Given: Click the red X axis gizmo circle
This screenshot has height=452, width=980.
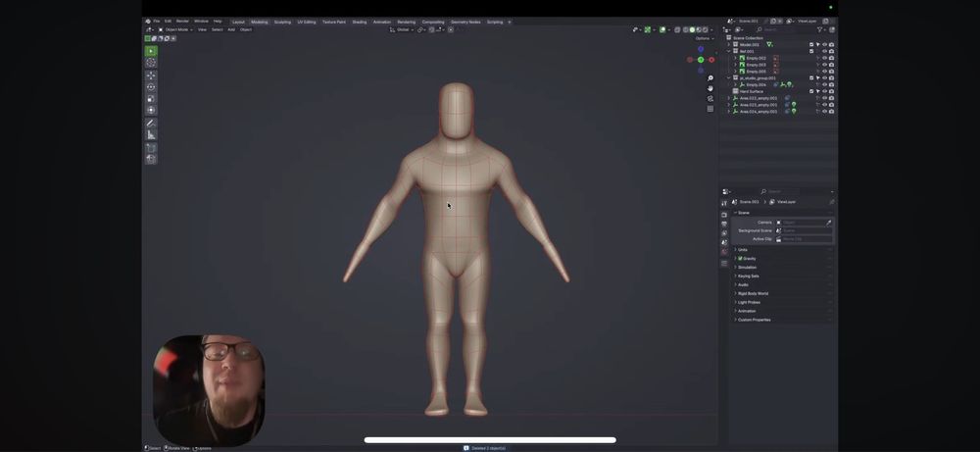Looking at the screenshot, I should click(x=711, y=60).
